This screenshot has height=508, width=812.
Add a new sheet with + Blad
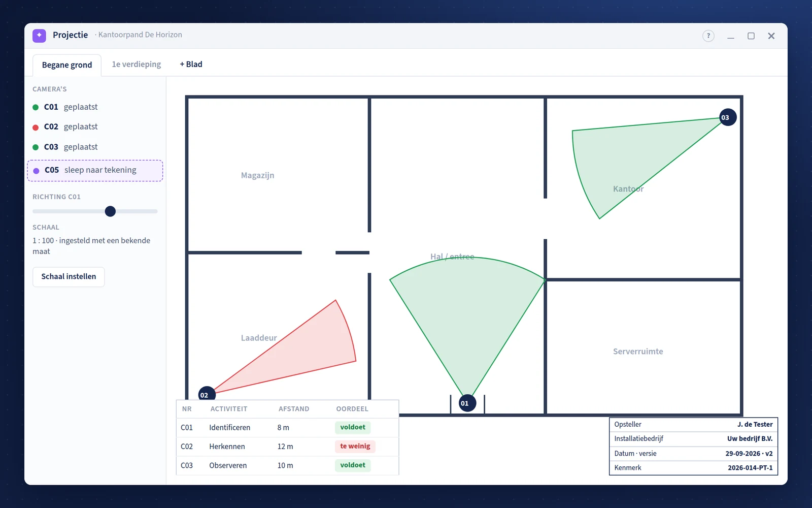tap(191, 65)
